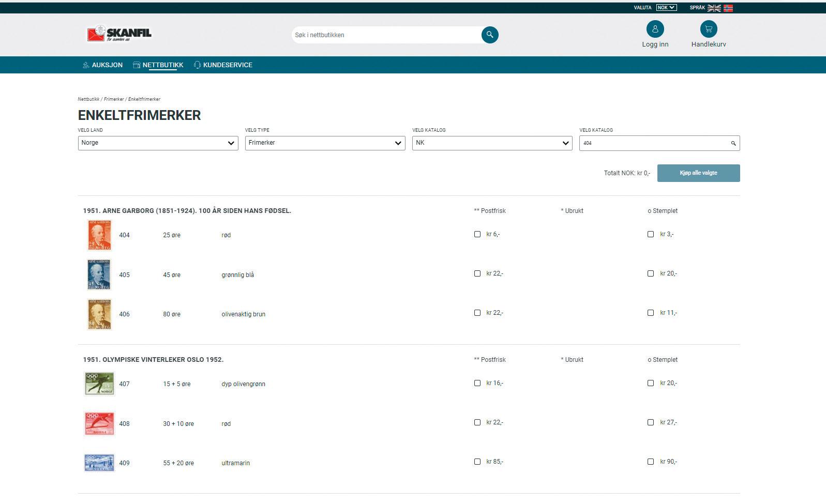
Task: Click the catalog number search magnifier
Action: tap(733, 143)
